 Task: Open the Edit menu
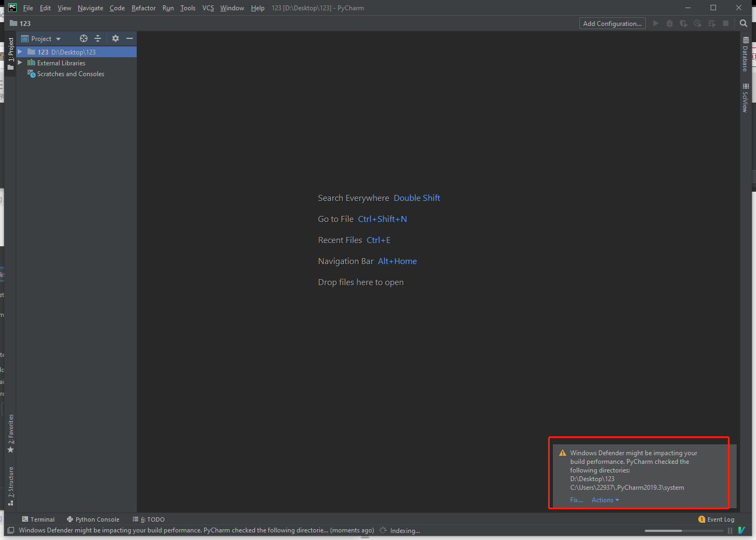click(x=45, y=8)
